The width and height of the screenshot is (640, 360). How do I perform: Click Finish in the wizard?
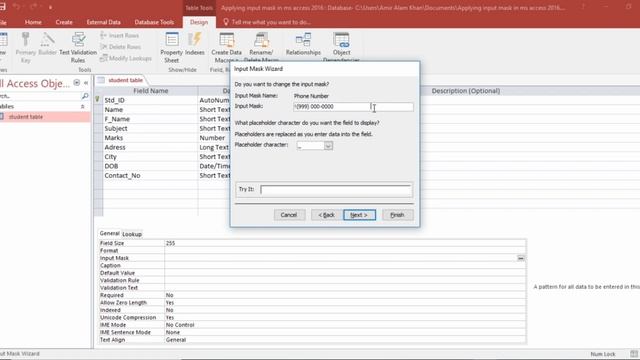(398, 215)
